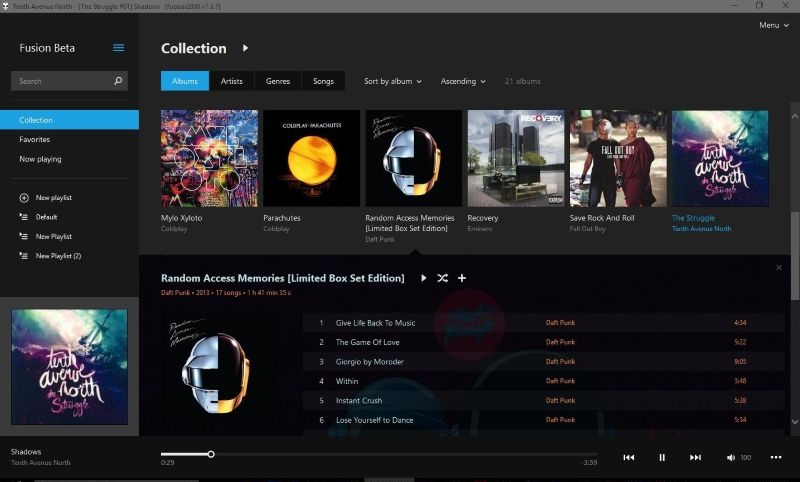Skip to the previous track
Image resolution: width=800 pixels, height=482 pixels.
629,458
